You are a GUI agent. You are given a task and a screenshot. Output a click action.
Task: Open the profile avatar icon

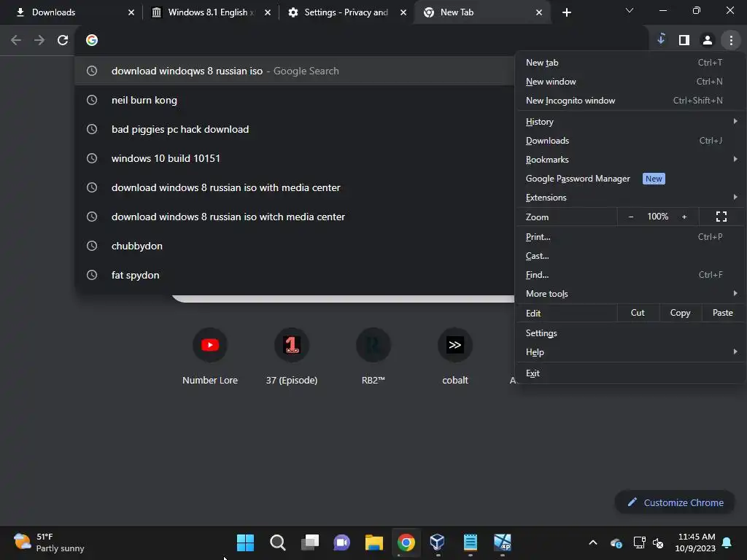coord(708,40)
